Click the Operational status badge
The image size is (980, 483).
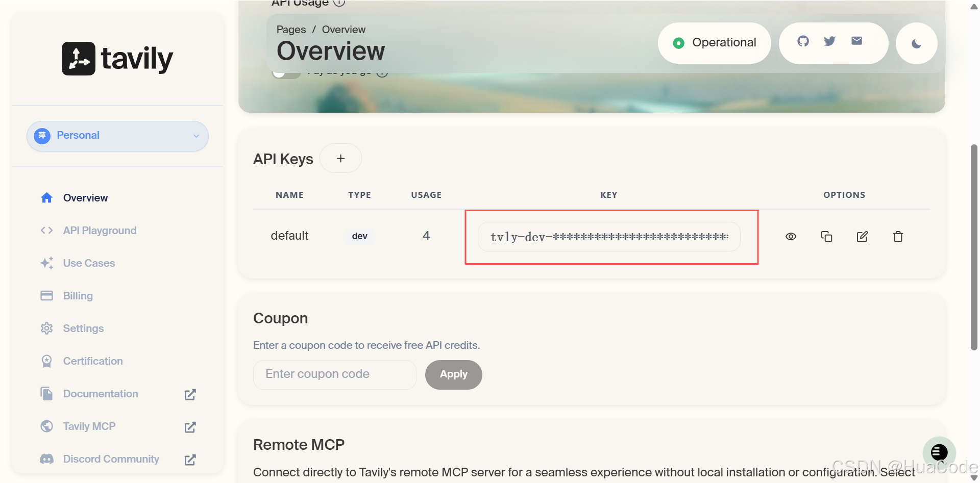point(714,43)
